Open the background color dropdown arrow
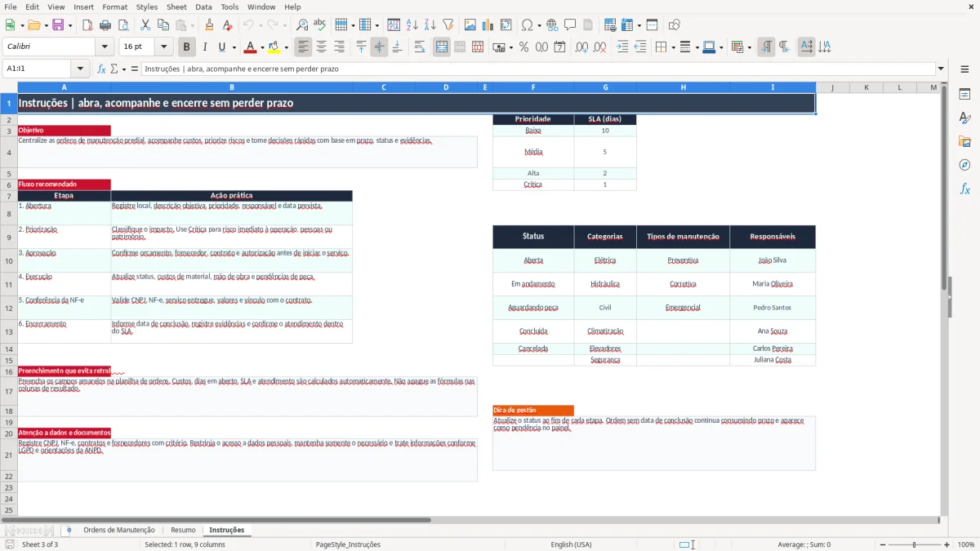Screen dimensions: 980x551 pos(287,47)
